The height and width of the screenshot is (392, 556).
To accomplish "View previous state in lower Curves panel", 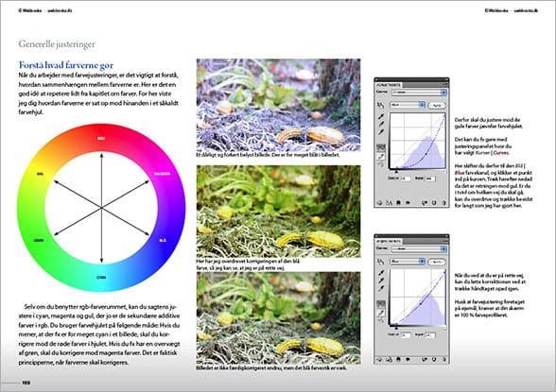I will (425, 359).
